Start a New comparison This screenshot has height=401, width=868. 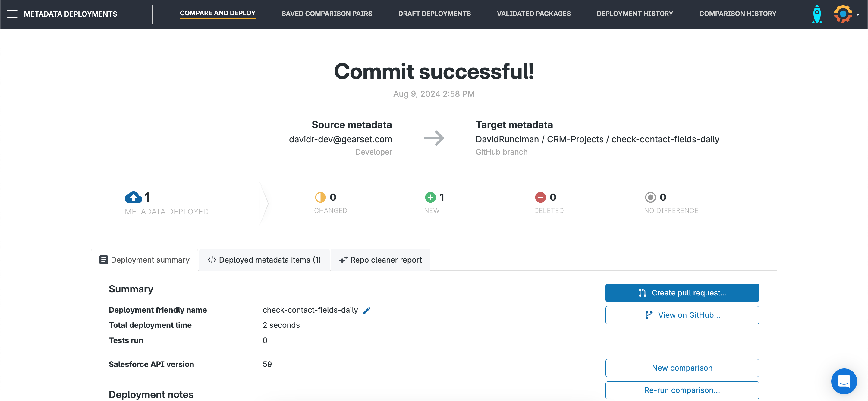click(x=682, y=368)
